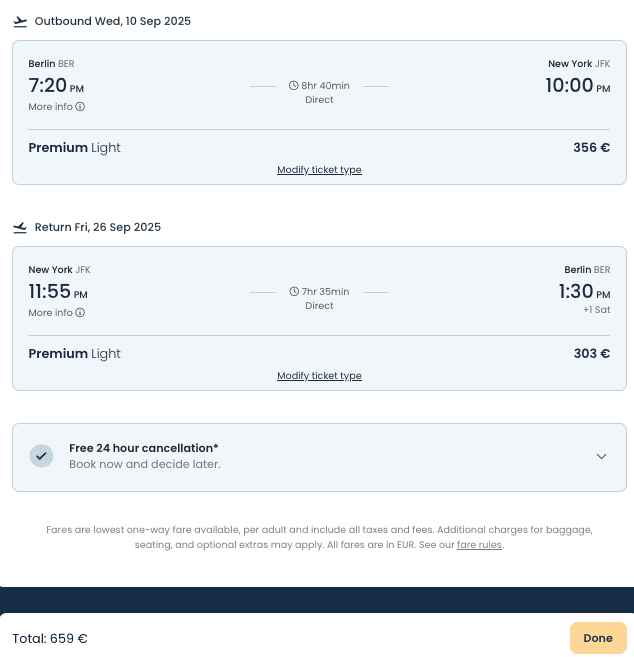Expand the Free 24 hour cancellation chevron
Viewport: 634px width, 657px height.
coord(601,456)
